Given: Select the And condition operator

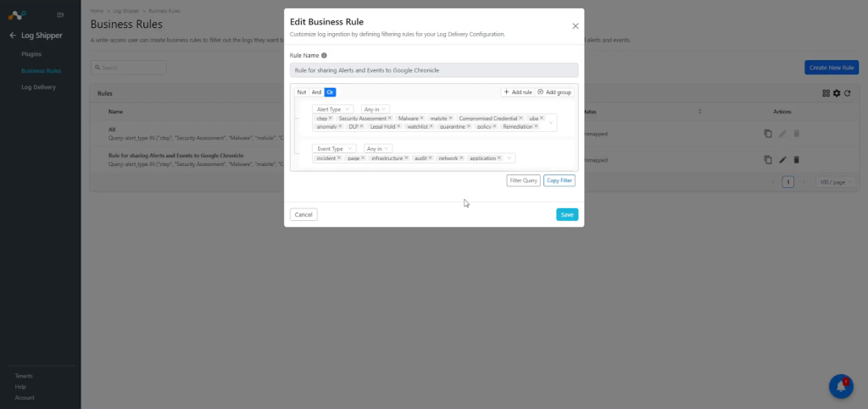Looking at the screenshot, I should [317, 92].
